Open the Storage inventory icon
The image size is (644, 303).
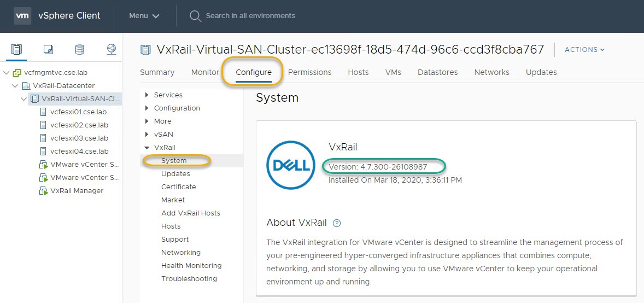tap(80, 50)
